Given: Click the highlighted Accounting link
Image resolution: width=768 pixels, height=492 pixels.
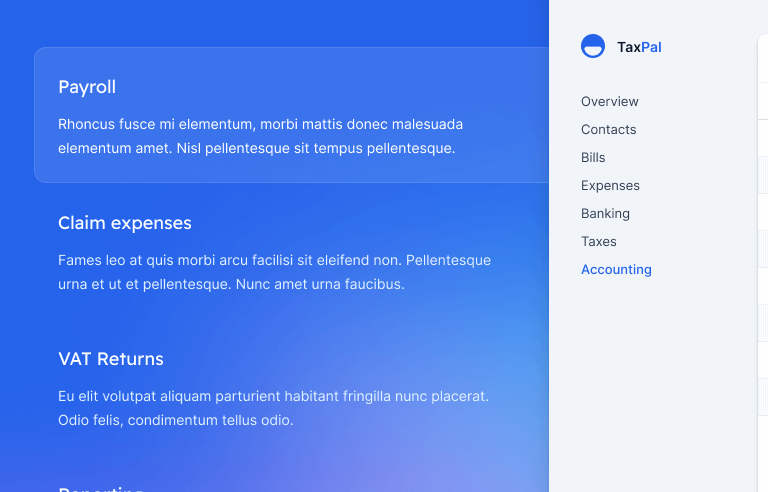Looking at the screenshot, I should tap(616, 269).
